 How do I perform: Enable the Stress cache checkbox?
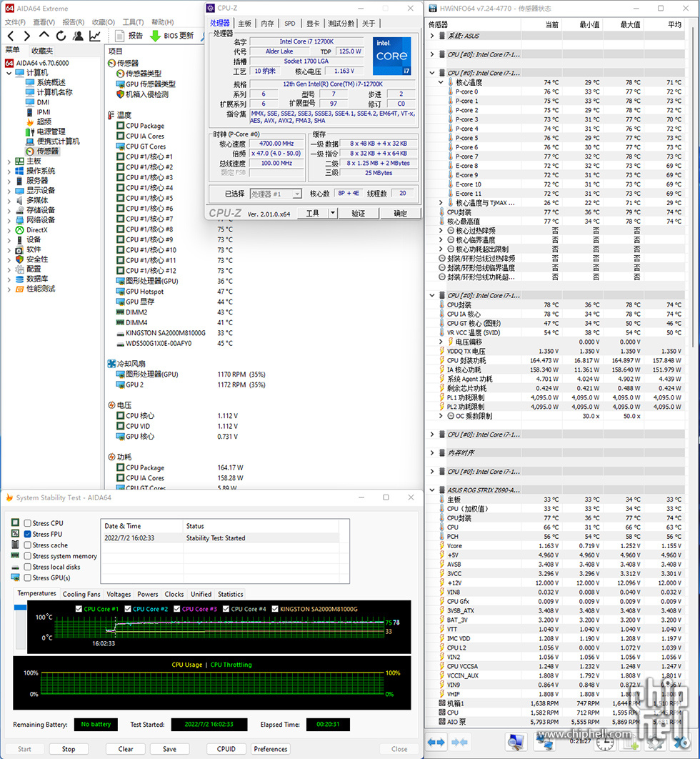(x=28, y=545)
